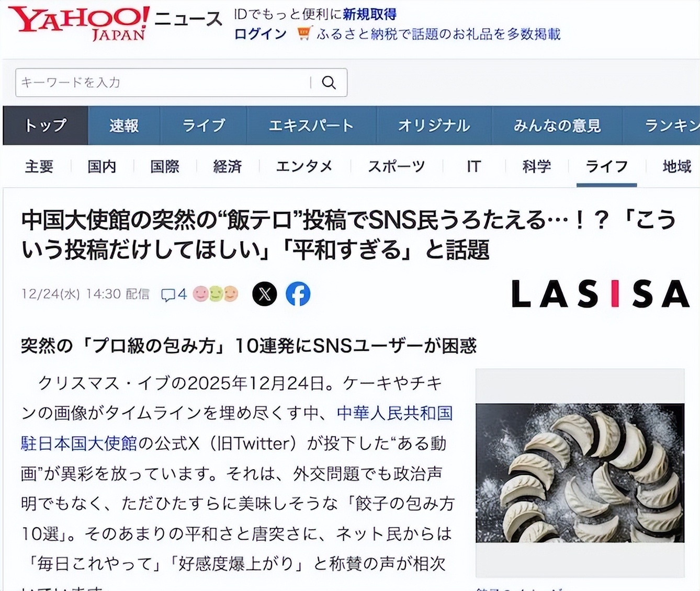Share article via X icon
700x591 pixels.
click(x=265, y=294)
